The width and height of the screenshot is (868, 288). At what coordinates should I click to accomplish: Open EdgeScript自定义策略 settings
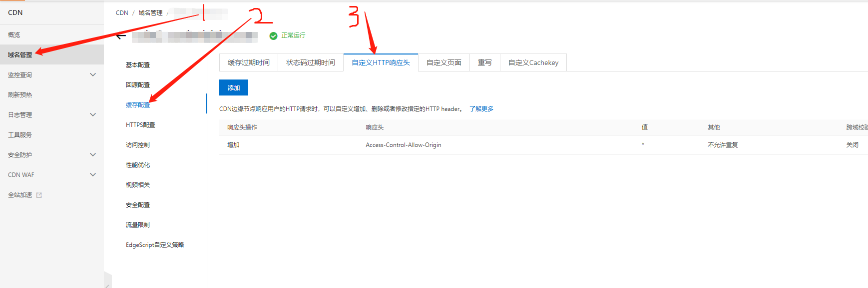point(155,244)
